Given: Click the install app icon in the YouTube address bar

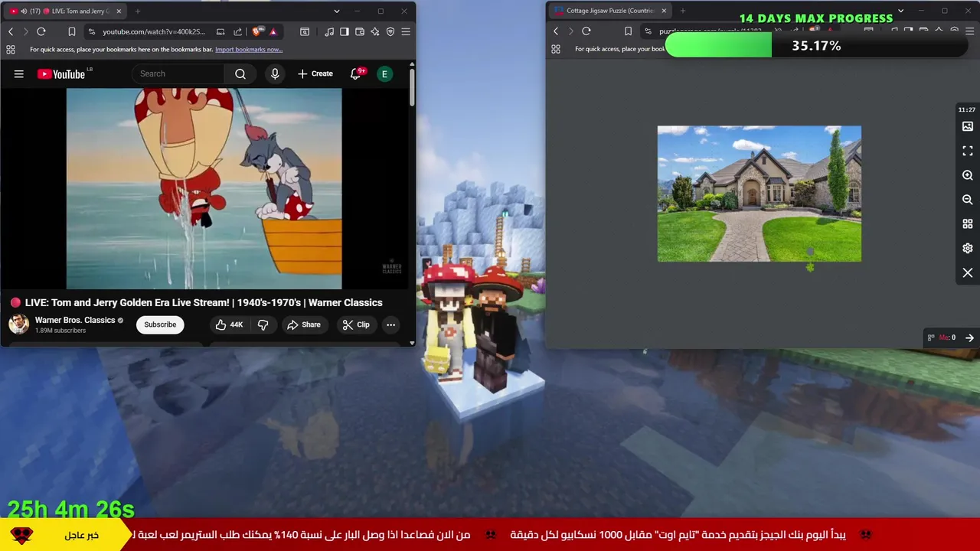Looking at the screenshot, I should [x=220, y=31].
